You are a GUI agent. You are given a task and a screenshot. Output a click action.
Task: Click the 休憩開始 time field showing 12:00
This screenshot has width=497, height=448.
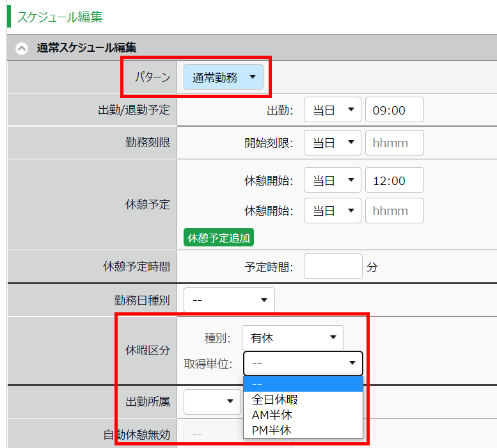(x=394, y=180)
